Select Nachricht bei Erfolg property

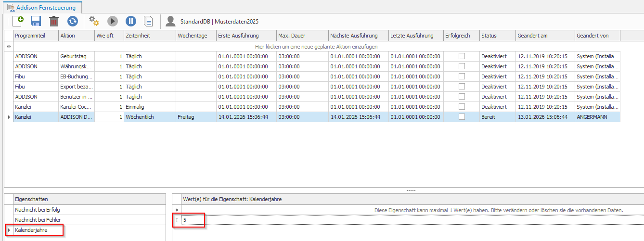click(89, 210)
